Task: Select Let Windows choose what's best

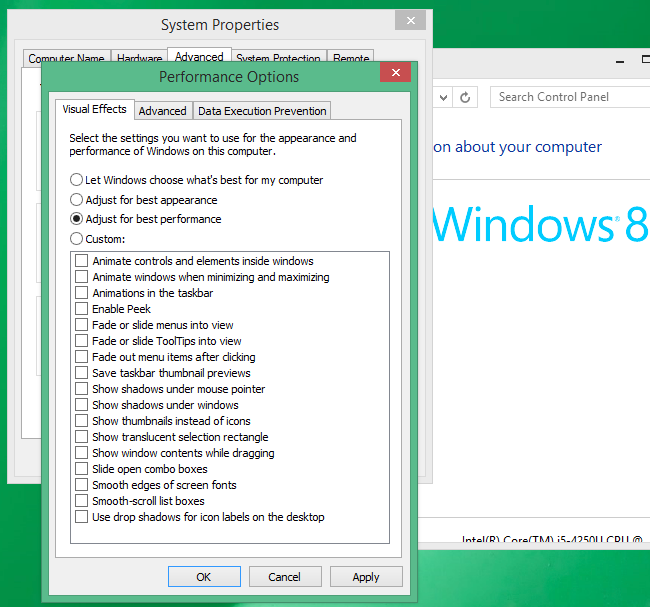Action: [77, 180]
